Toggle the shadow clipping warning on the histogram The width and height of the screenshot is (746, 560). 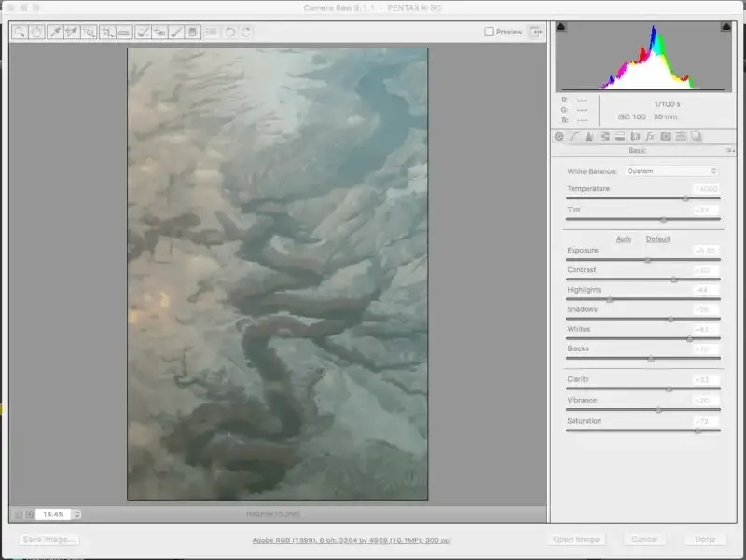561,28
